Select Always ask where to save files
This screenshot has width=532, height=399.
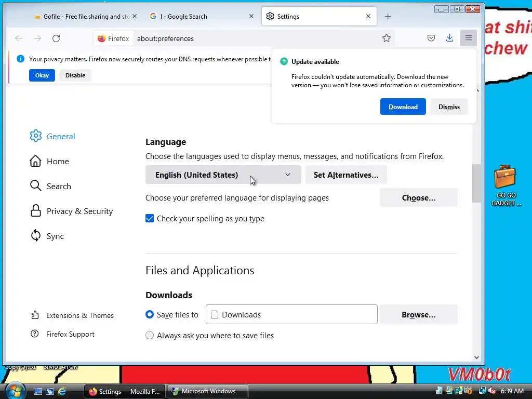(x=150, y=335)
